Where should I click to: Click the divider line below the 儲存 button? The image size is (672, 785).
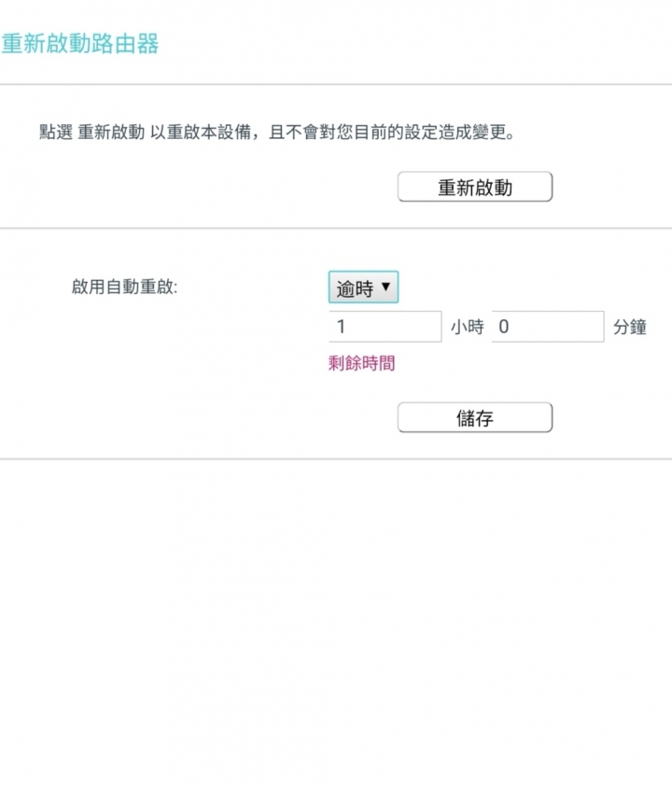coord(335,458)
